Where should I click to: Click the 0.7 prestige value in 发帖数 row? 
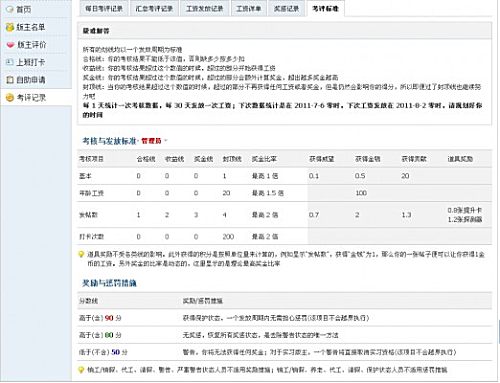314,215
